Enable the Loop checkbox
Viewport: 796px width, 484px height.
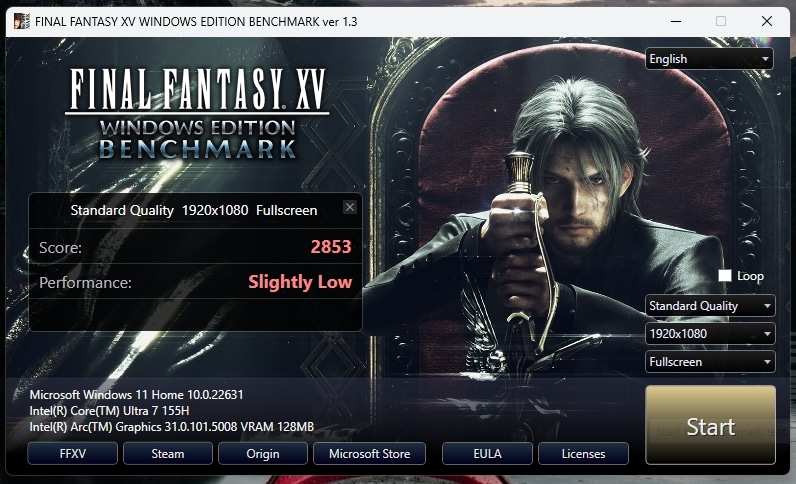click(x=725, y=276)
